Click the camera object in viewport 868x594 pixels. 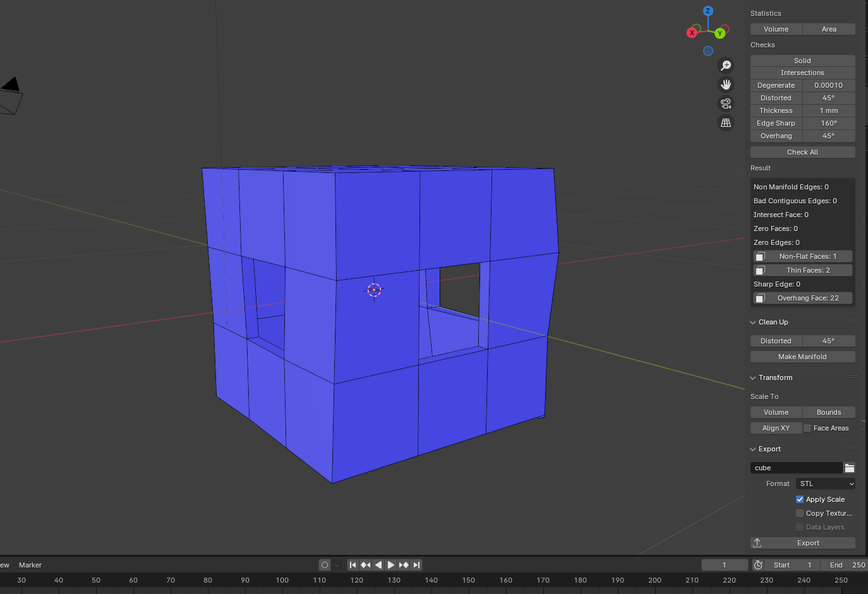point(10,96)
